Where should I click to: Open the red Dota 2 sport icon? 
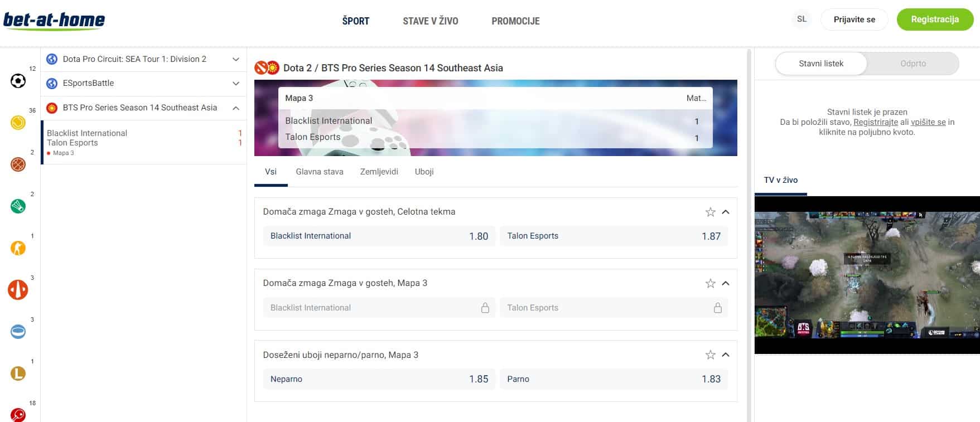[x=18, y=290]
